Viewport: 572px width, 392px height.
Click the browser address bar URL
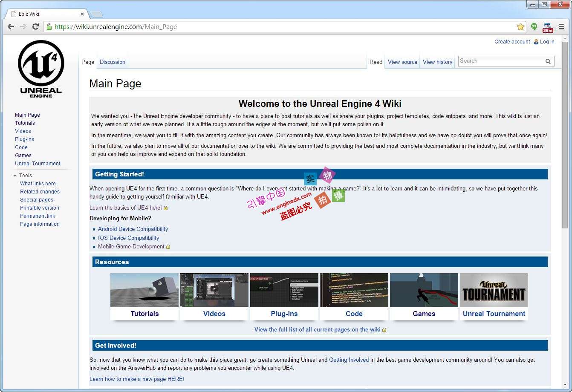[116, 27]
